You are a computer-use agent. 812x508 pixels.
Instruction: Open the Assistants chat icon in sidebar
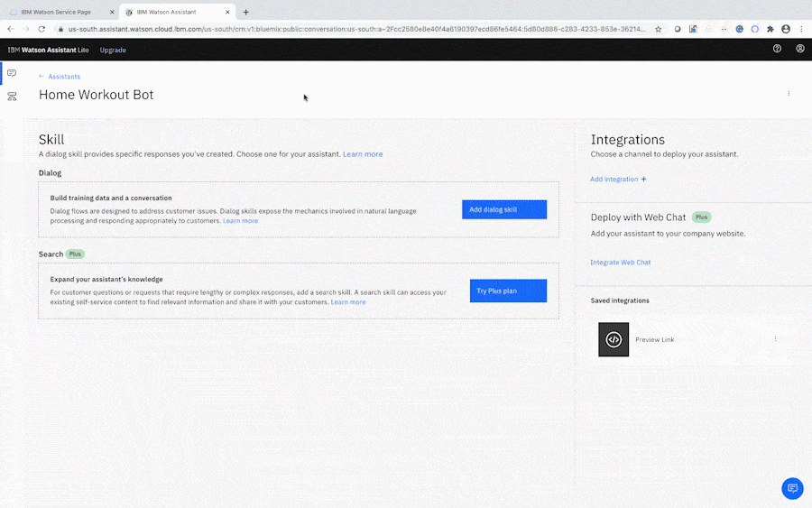click(x=12, y=73)
